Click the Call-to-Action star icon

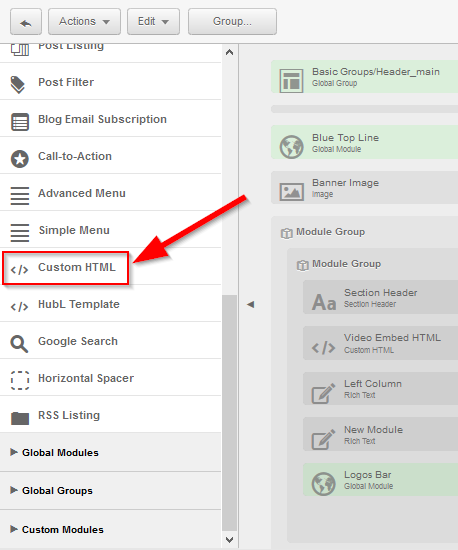20,159
